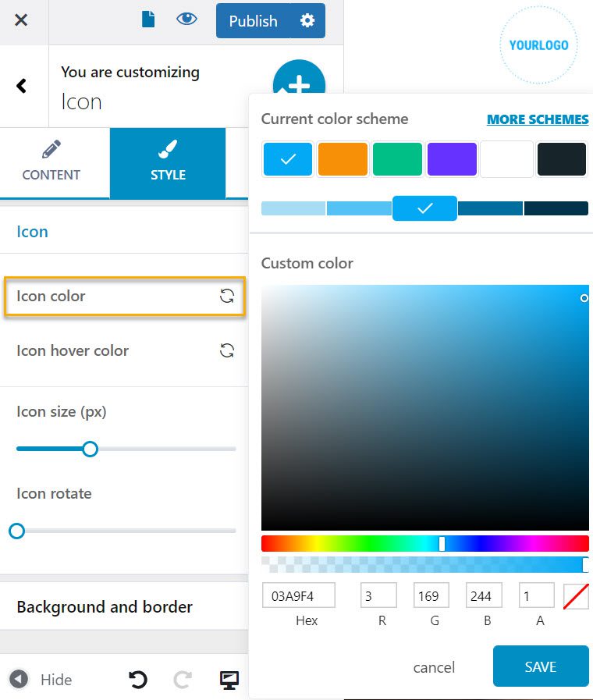The width and height of the screenshot is (593, 700).
Task: Close the customizer with the X icon
Action: click(x=21, y=20)
